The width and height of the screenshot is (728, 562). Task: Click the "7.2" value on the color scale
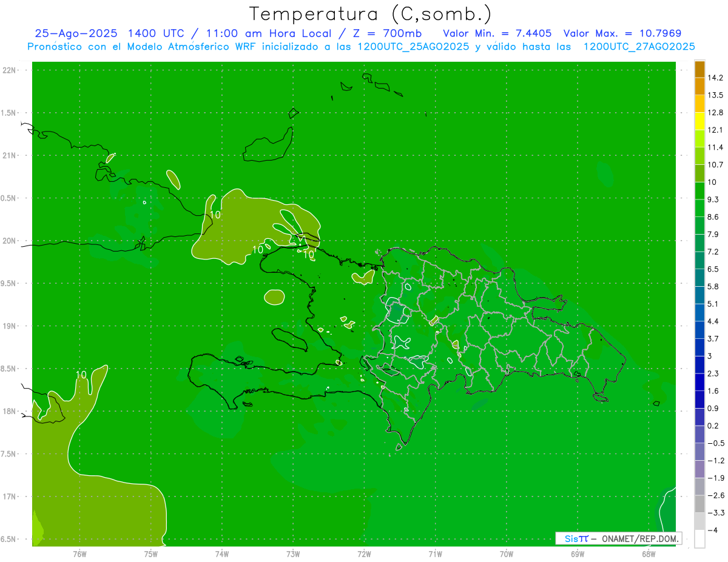[713, 252]
